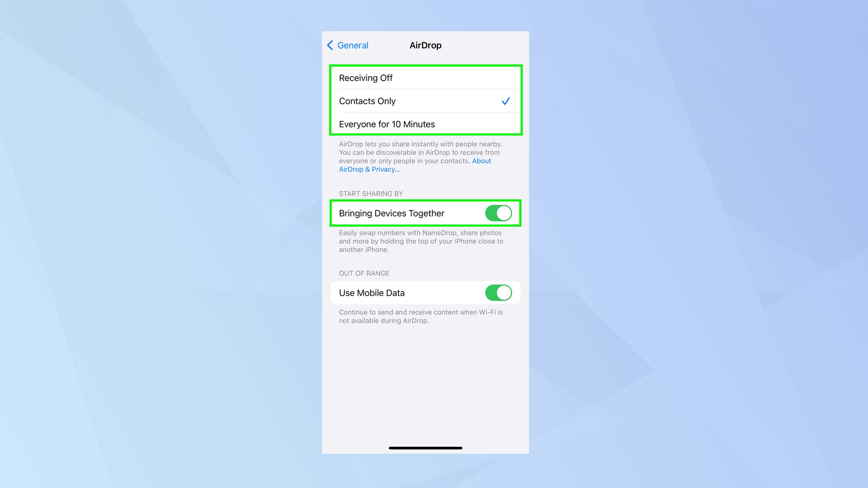Tap the AirDrop title in navigation bar
868x488 pixels.
pos(425,45)
